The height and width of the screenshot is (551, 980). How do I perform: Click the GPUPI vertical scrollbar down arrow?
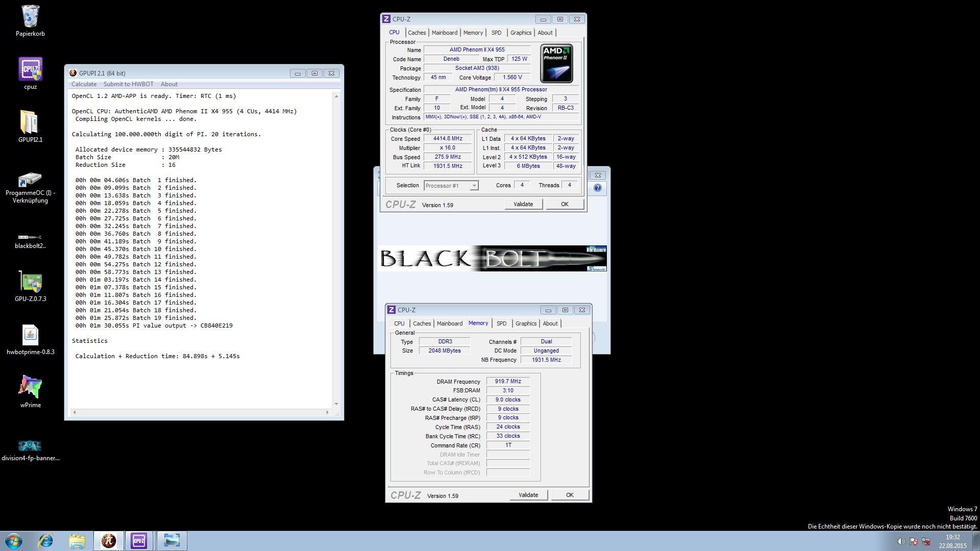336,404
